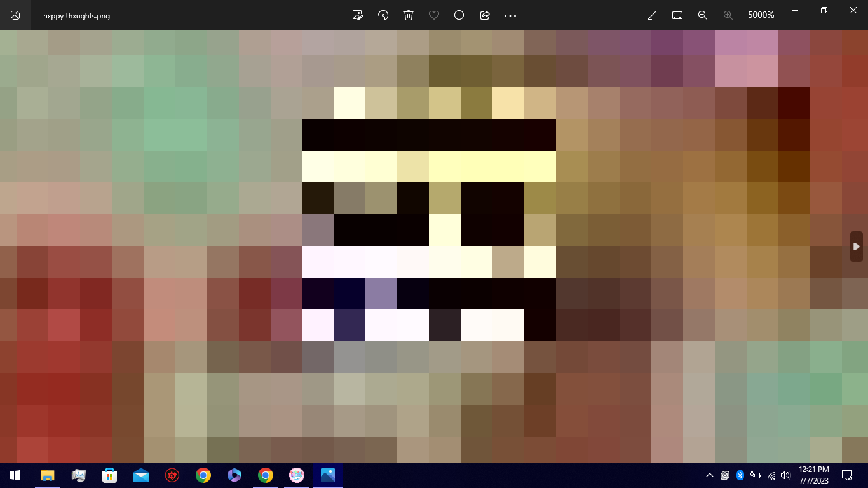Toggle the Bluetooth tray icon
Screen dimensions: 868x488
tap(740, 475)
